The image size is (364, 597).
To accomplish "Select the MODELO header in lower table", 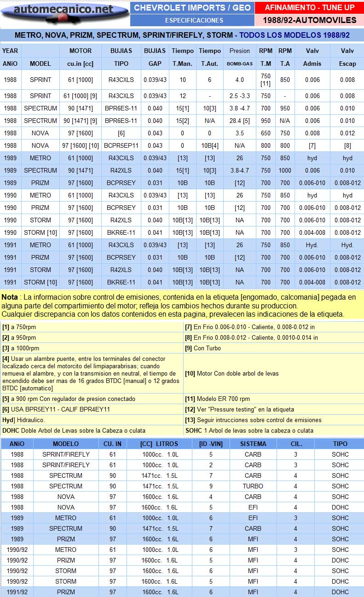I will (66, 444).
